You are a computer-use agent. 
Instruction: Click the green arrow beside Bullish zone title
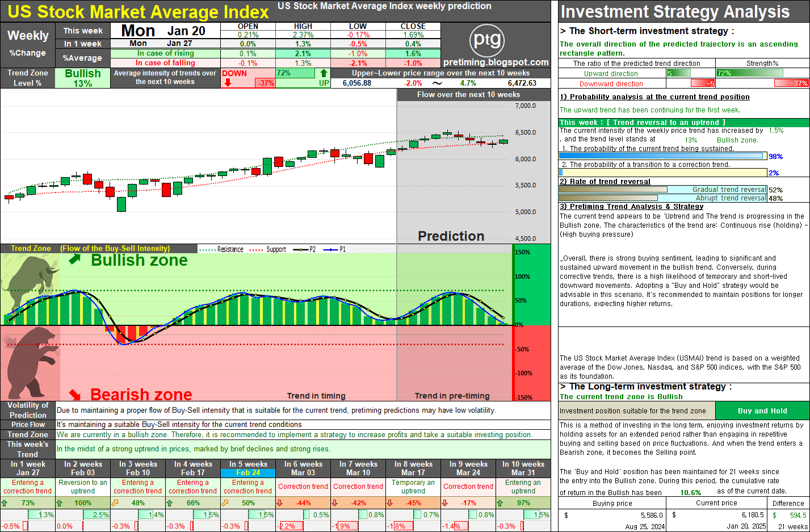pos(75,260)
